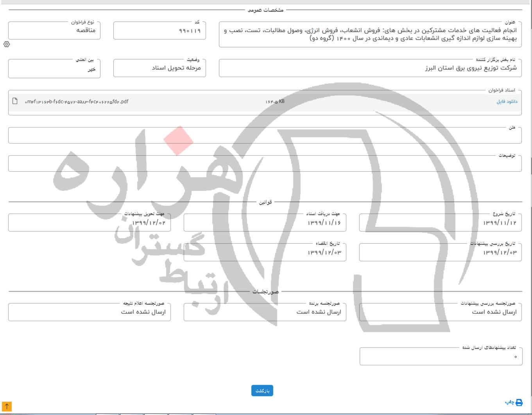532x415 pixels.
Task: Select the مهلت دریافت اسناد date field
Action: pyautogui.click(x=265, y=223)
